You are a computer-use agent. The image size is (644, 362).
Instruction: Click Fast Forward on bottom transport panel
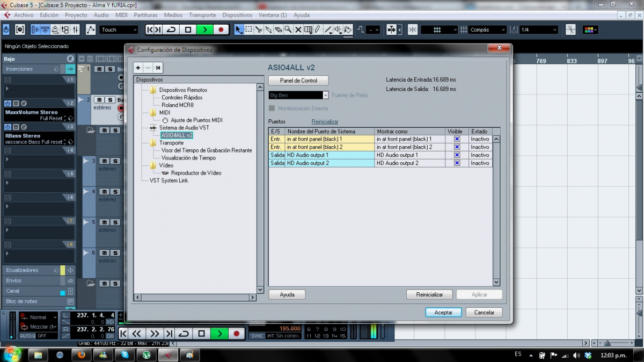[155, 334]
